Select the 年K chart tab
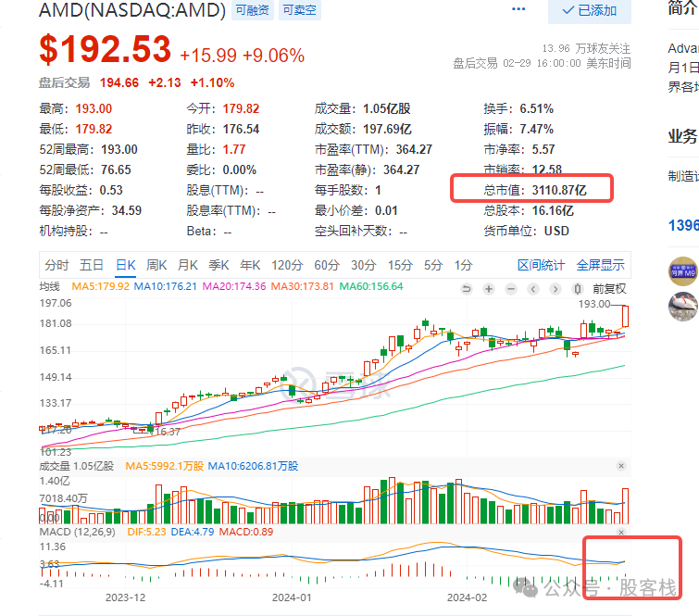699x616 pixels. coord(250,265)
